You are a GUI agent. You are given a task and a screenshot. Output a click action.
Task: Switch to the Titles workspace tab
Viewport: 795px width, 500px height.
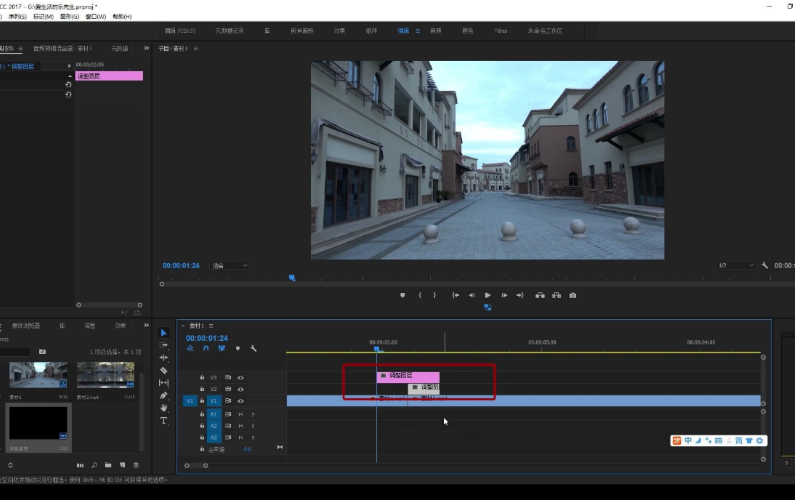(500, 31)
